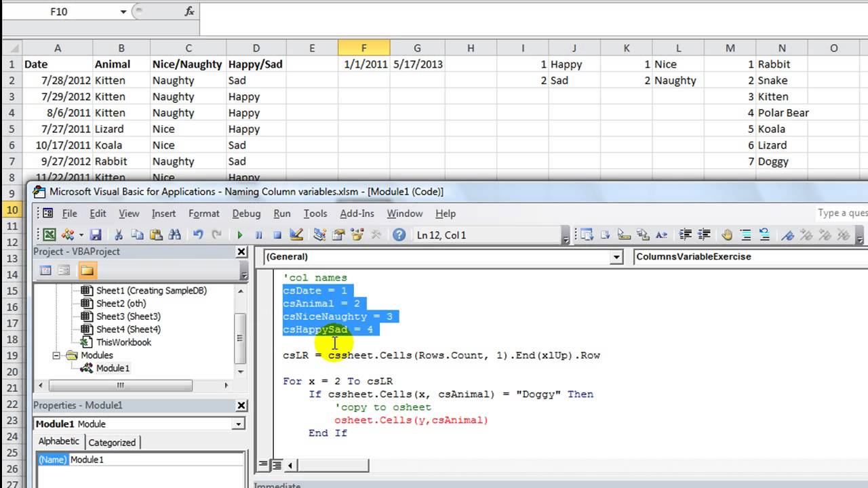The width and height of the screenshot is (868, 488).
Task: Click the (Name) Module1 property field
Action: coord(140,460)
